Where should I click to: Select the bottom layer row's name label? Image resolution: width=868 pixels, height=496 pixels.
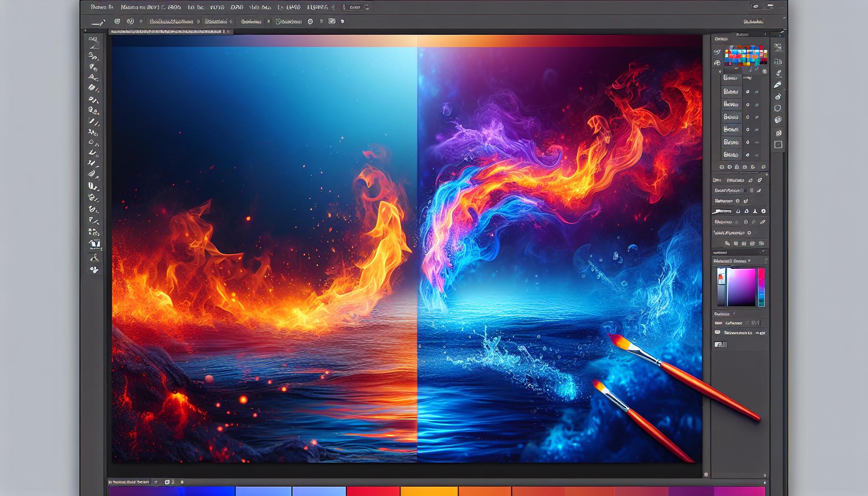pos(731,155)
